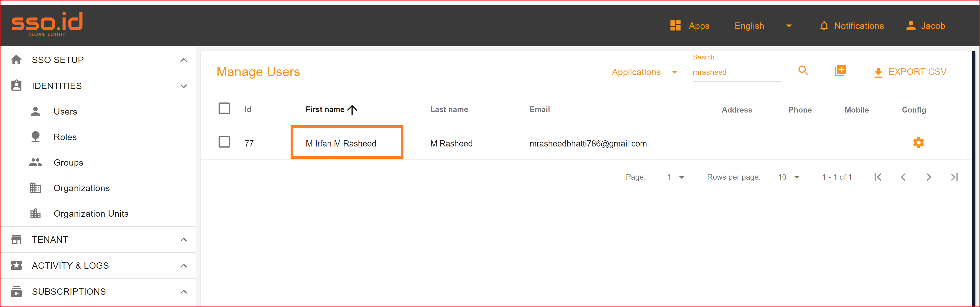The height and width of the screenshot is (307, 980).
Task: Collapse the IDENTITIES section chevron
Action: [x=184, y=86]
